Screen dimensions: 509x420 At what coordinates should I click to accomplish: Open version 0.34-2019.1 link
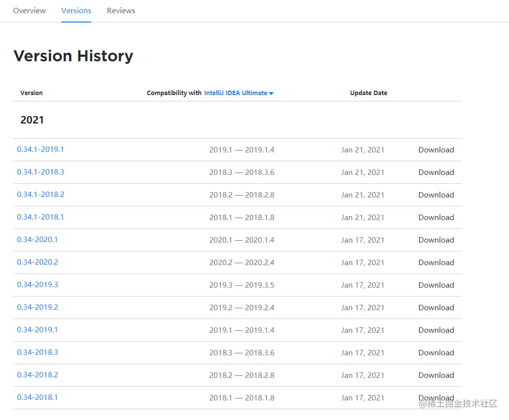point(37,330)
